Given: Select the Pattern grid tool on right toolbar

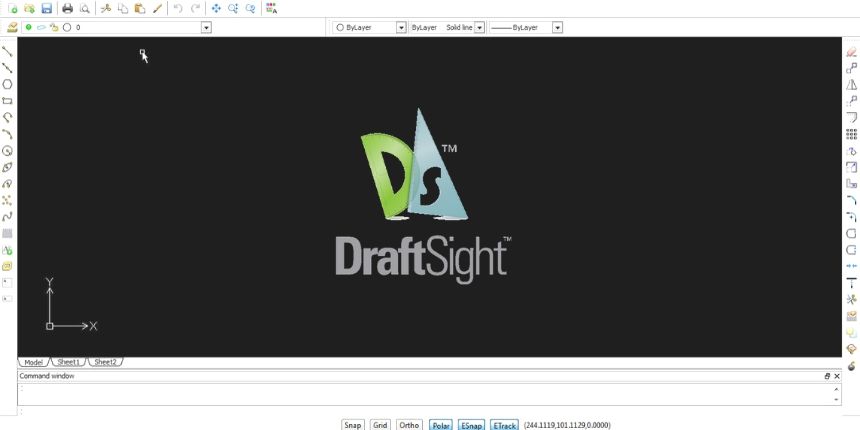Looking at the screenshot, I should pyautogui.click(x=851, y=134).
